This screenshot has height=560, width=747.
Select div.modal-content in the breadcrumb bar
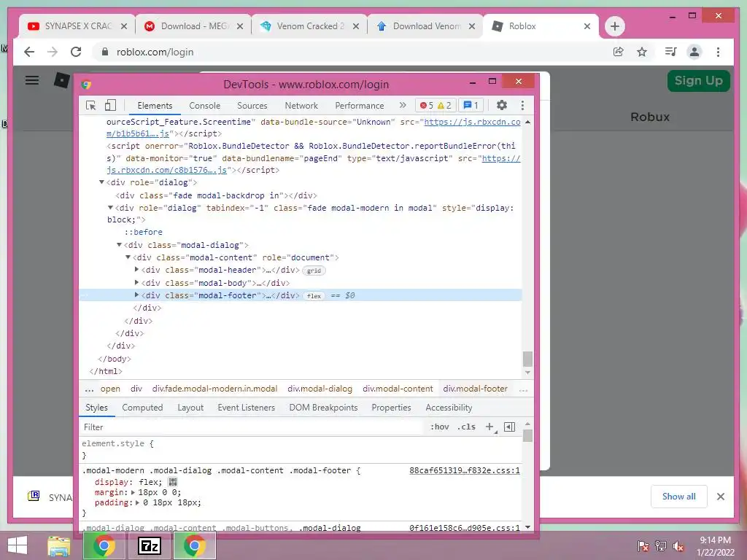coord(398,389)
